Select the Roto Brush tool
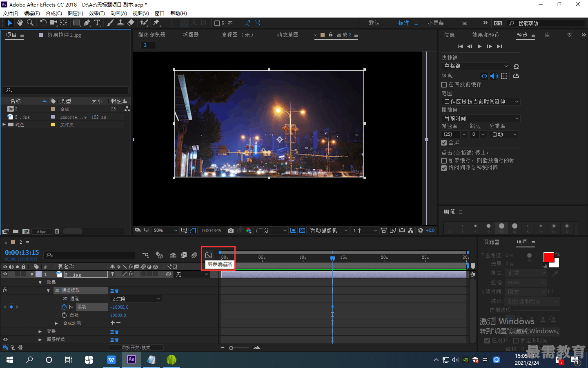Image resolution: width=588 pixels, height=368 pixels. (144, 23)
